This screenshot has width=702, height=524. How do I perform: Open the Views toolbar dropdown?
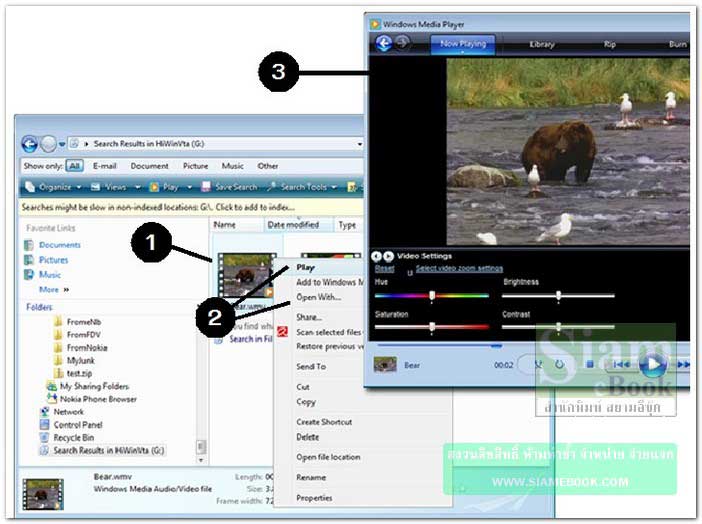coord(116,187)
